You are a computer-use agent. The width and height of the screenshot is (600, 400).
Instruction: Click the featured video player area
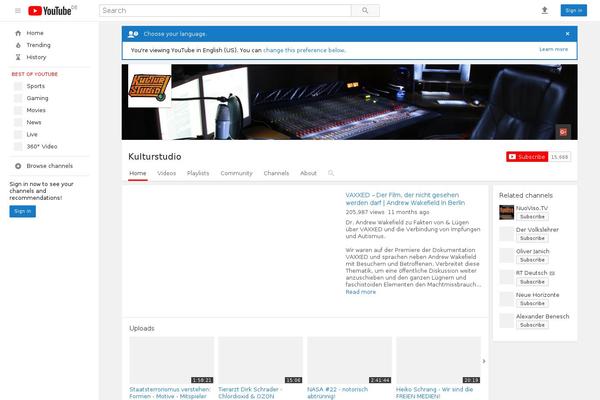click(234, 251)
